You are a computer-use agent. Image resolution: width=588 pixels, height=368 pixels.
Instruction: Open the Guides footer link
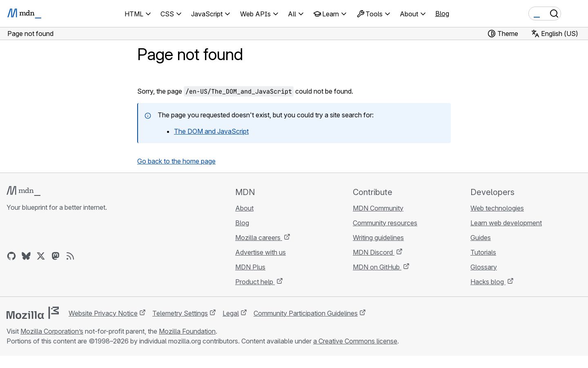pyautogui.click(x=481, y=238)
